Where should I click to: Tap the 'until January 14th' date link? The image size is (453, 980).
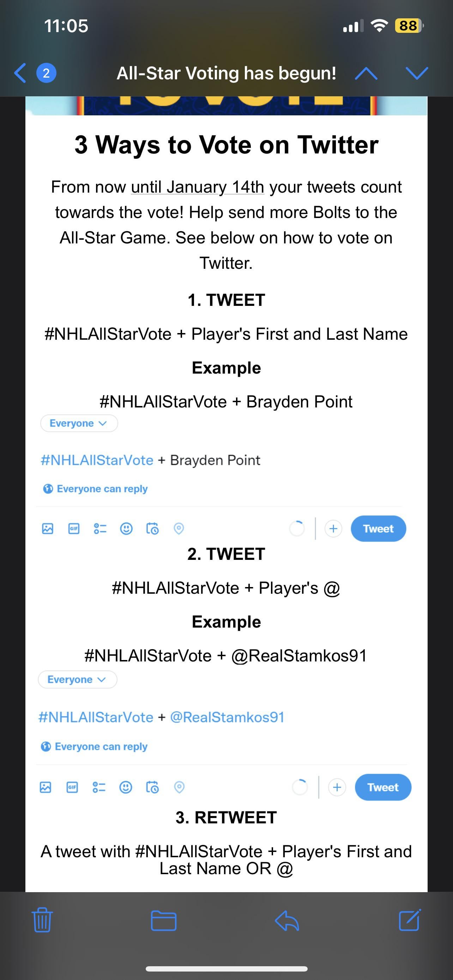pyautogui.click(x=198, y=187)
